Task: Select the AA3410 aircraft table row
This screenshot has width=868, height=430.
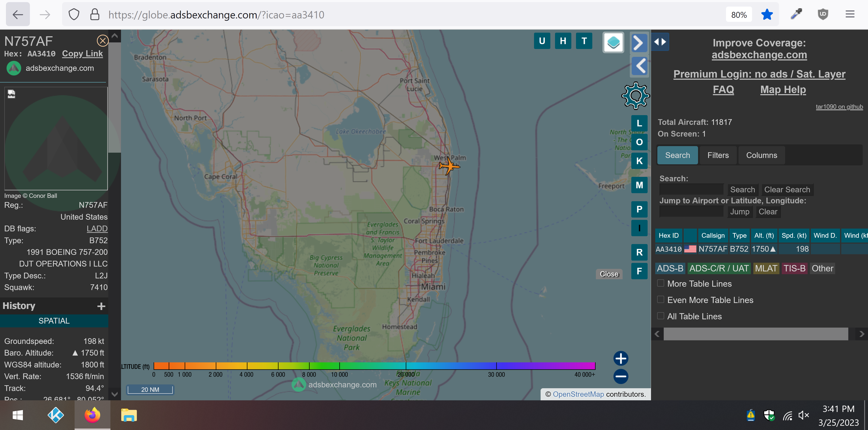Action: point(762,249)
